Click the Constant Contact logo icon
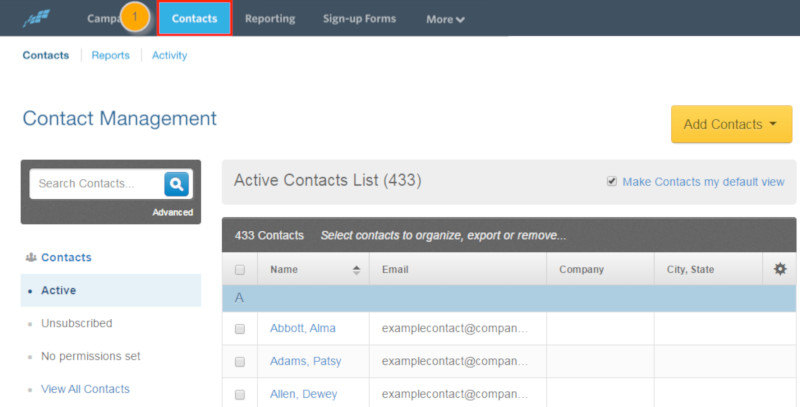Image resolution: width=800 pixels, height=407 pixels. pyautogui.click(x=36, y=18)
